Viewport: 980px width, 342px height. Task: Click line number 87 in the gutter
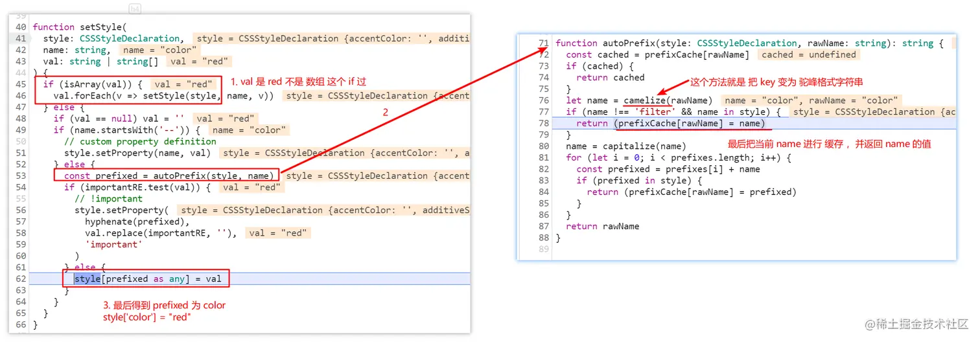(543, 226)
